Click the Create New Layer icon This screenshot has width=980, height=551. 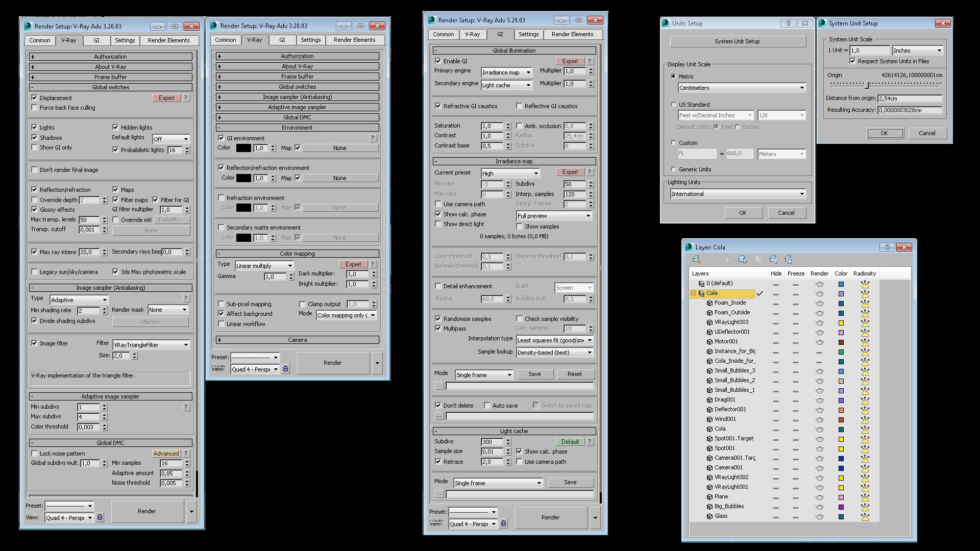696,260
